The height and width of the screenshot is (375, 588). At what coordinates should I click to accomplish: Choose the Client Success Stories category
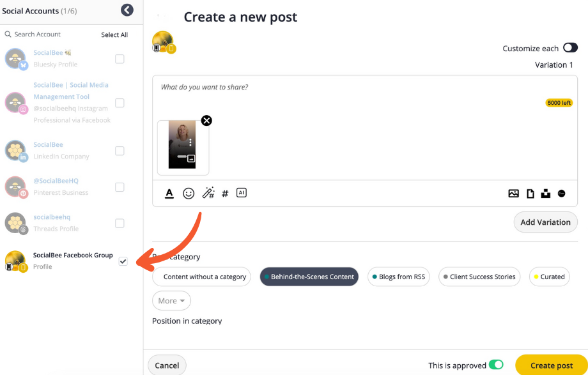(x=479, y=277)
